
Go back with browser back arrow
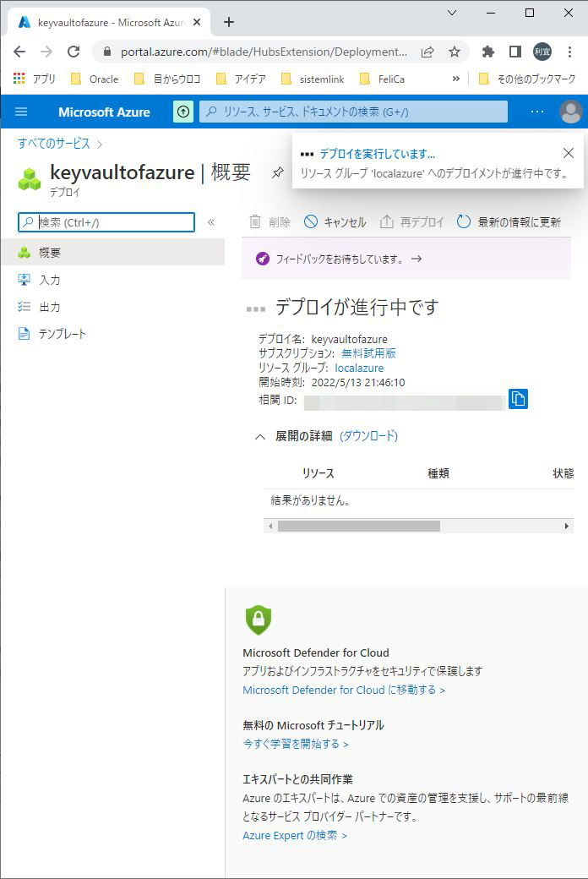19,52
